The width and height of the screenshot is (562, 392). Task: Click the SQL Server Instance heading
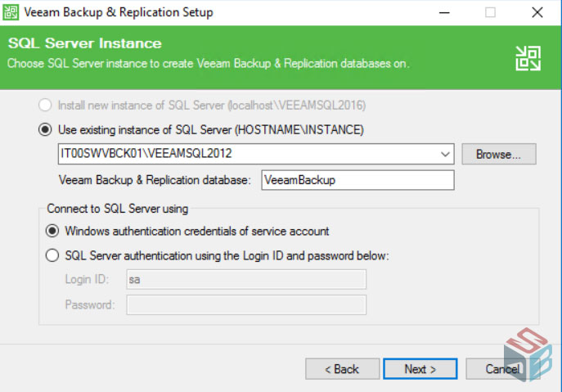click(84, 43)
